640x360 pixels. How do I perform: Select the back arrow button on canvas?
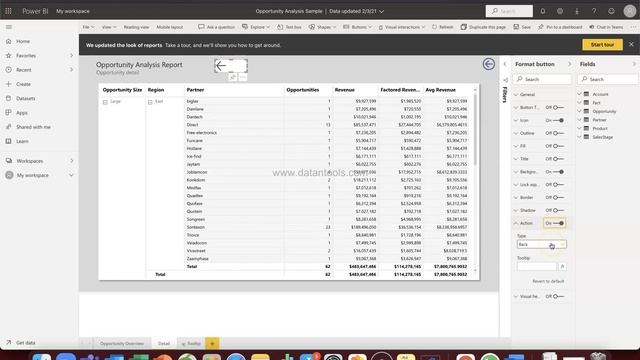coord(231,66)
